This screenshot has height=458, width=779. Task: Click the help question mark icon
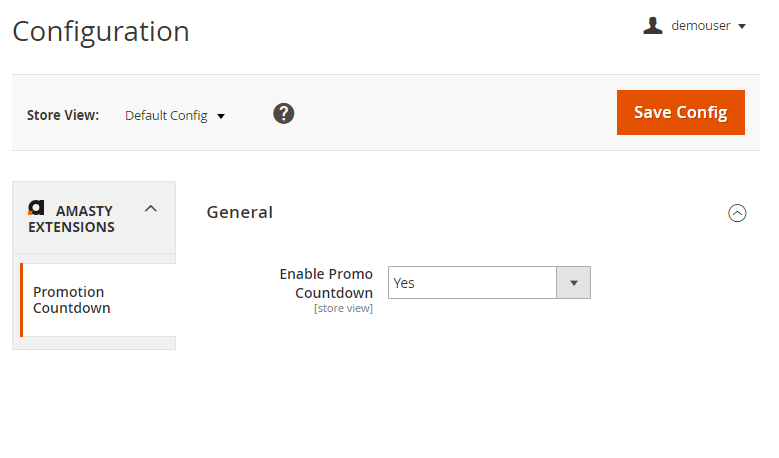[284, 114]
